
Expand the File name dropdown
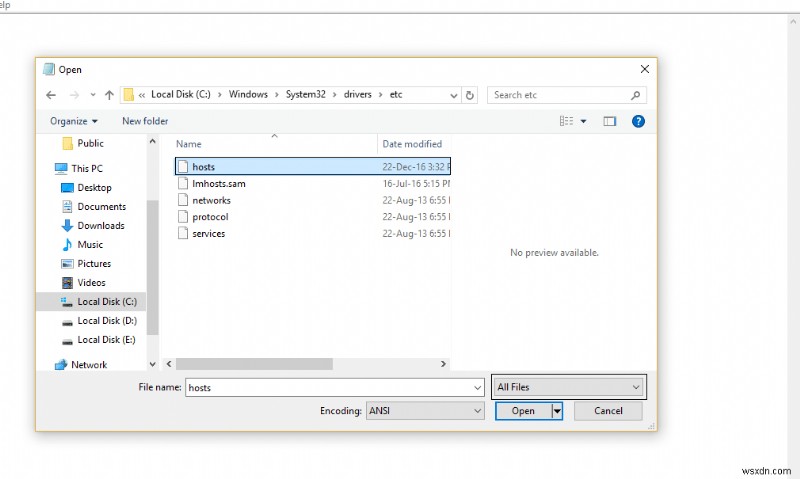(478, 388)
